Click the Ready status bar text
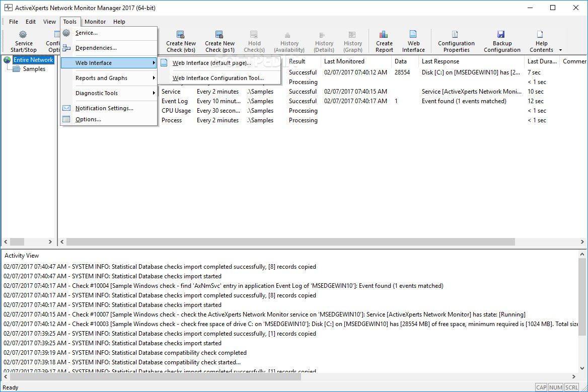 (x=11, y=387)
